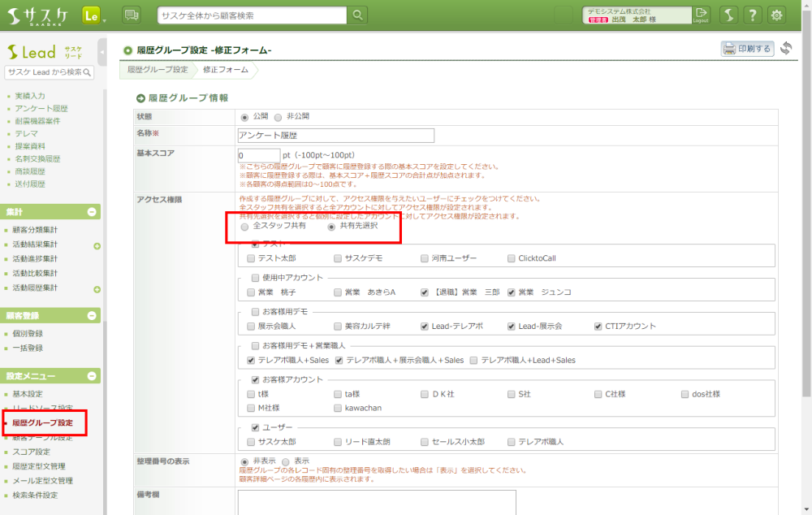
Task: Collapse the 集計 sidebar section
Action: click(x=92, y=212)
